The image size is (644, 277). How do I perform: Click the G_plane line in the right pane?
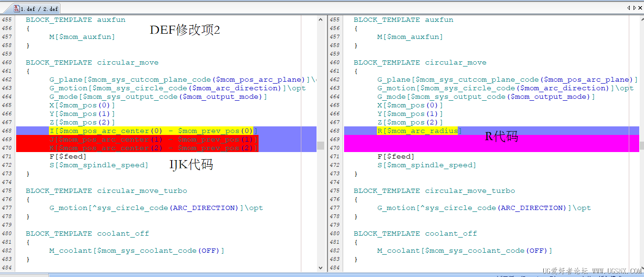tap(508, 79)
